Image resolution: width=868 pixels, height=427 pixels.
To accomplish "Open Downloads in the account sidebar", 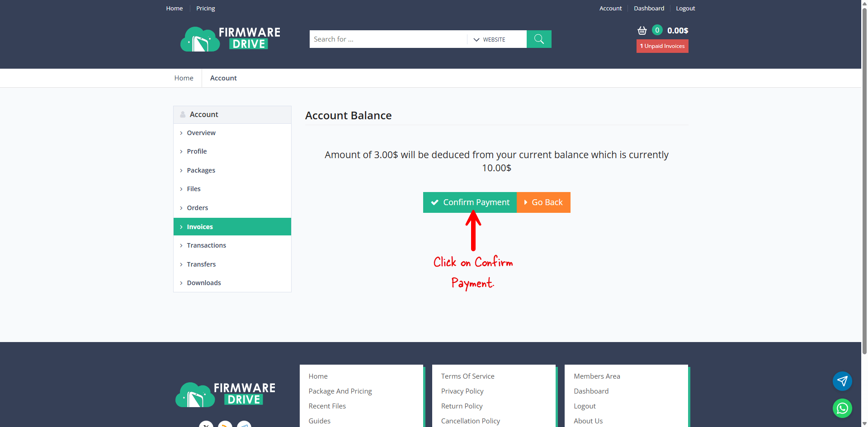I will tap(204, 283).
